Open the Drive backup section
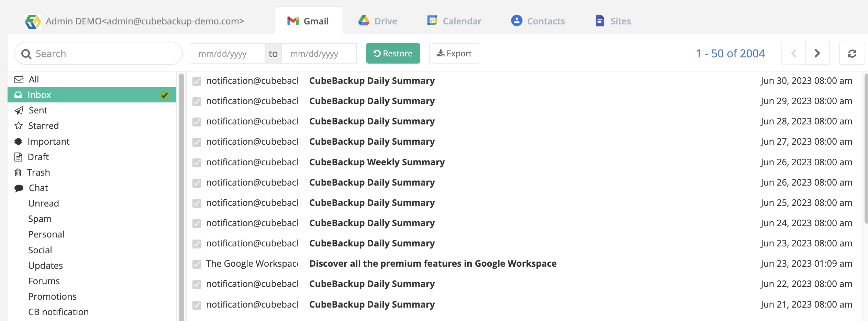Viewport: 868px width, 321px height. click(x=364, y=21)
